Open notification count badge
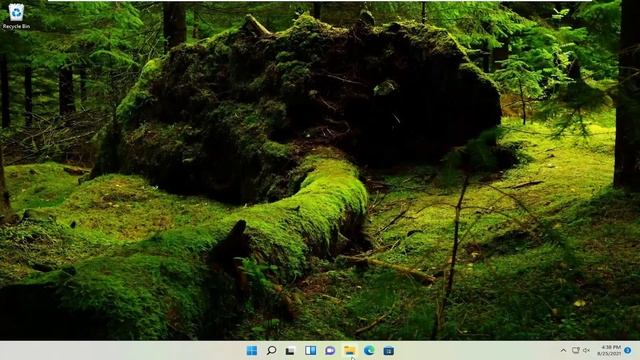This screenshot has height=360, width=640. (628, 350)
